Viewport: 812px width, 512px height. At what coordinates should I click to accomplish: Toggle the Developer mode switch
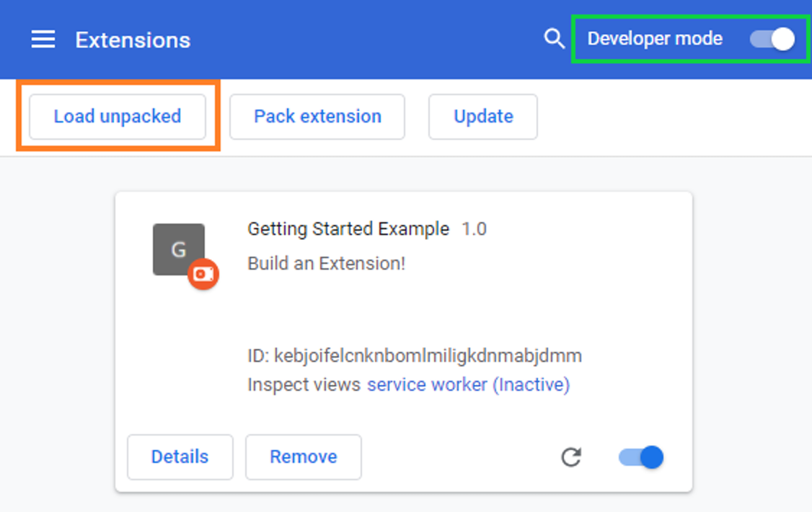tap(772, 39)
